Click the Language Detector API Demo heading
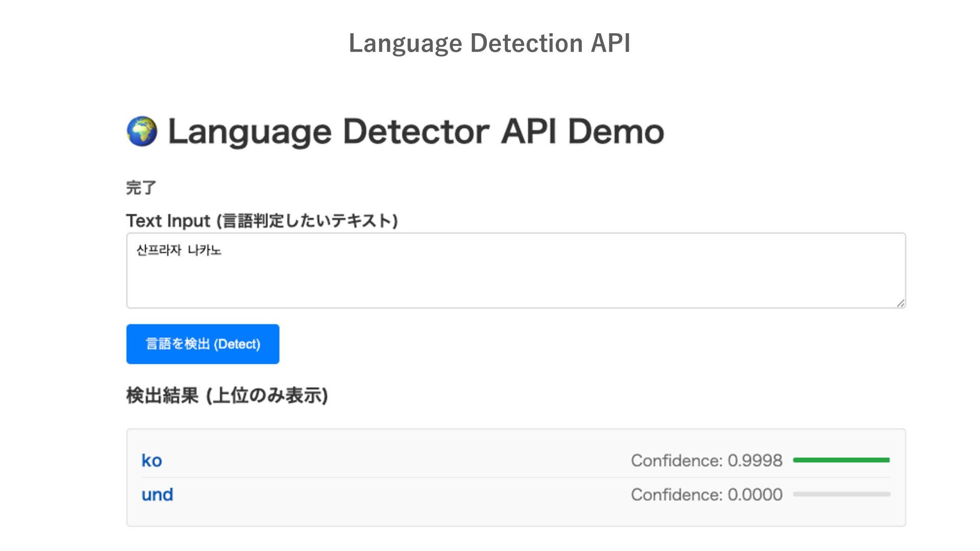 point(416,132)
